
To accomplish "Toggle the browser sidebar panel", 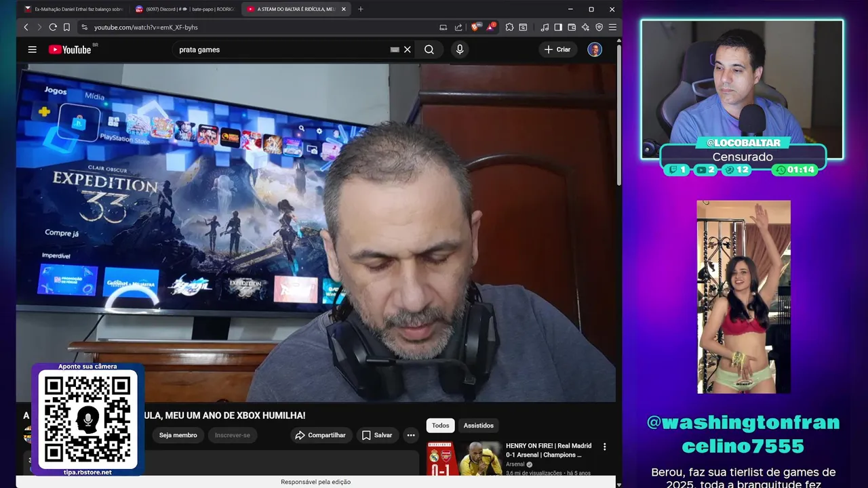I will click(x=558, y=27).
